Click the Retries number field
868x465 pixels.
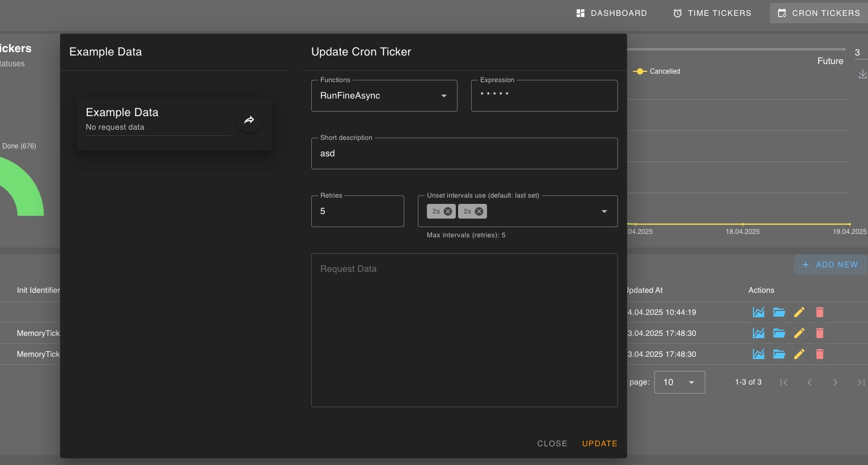point(358,211)
